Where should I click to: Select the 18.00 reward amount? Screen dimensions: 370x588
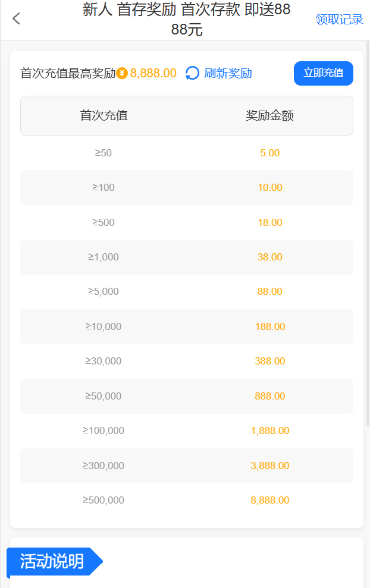[270, 222]
